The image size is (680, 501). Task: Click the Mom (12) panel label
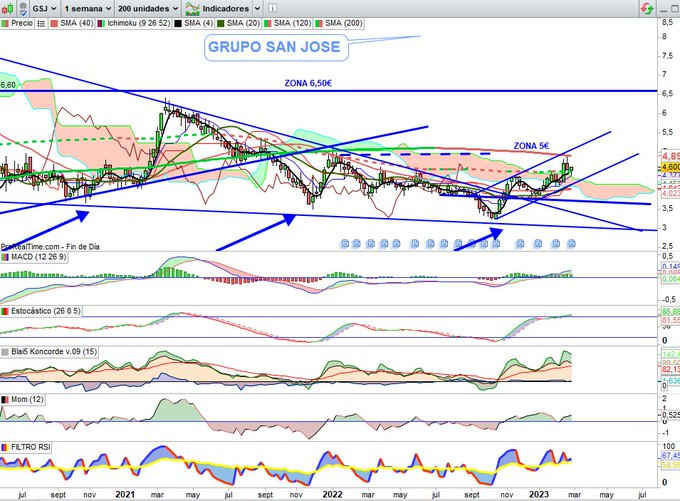tap(27, 399)
